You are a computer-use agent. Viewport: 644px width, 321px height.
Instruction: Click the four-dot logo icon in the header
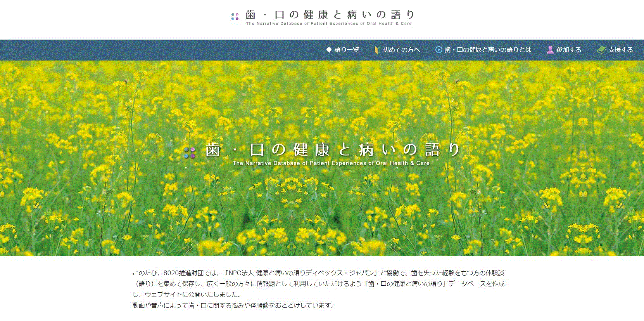235,17
